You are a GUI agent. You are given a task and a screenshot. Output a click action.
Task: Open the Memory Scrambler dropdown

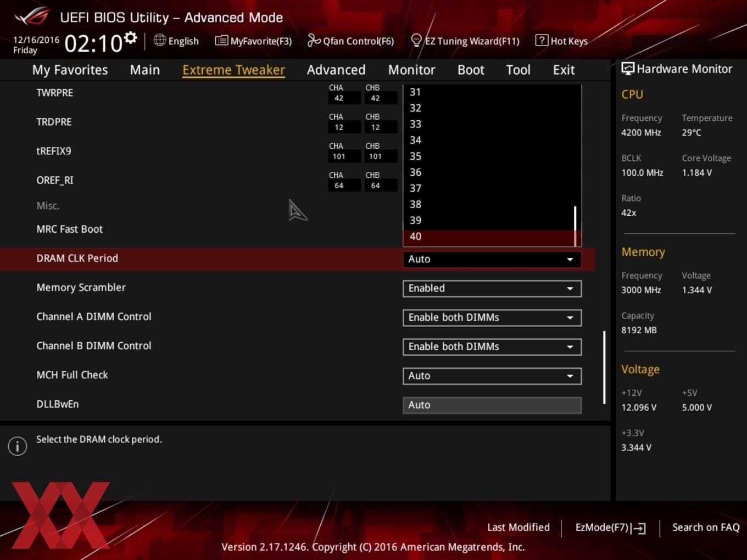[492, 288]
